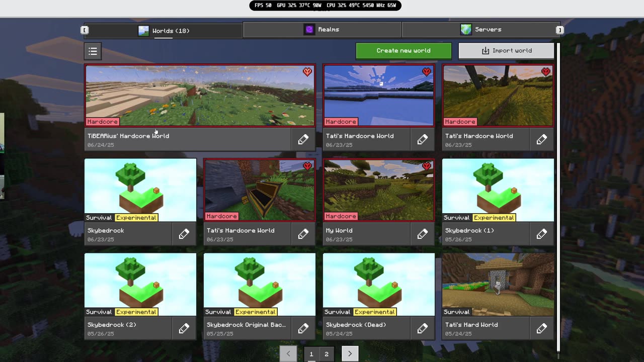Open the Hardcore world thumbnail showing a chest
Viewport: 644px width, 362px height.
(x=260, y=190)
